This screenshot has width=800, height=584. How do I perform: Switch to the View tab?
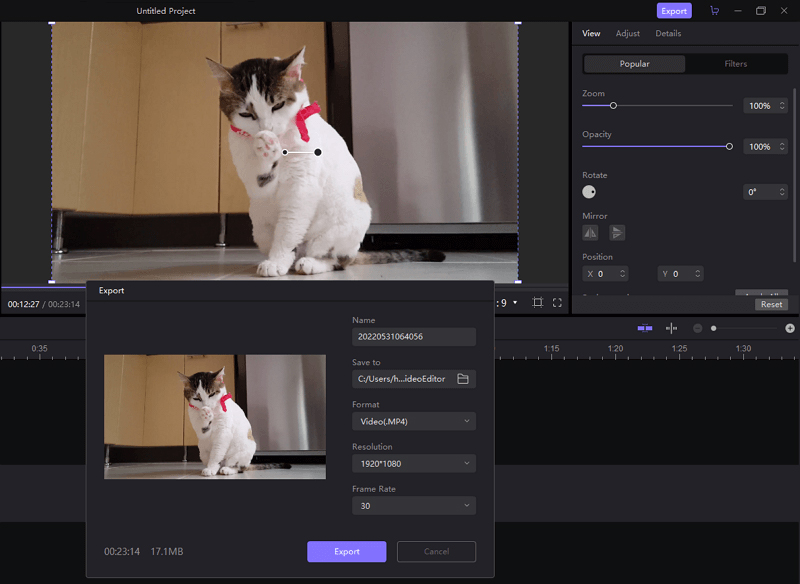point(591,33)
